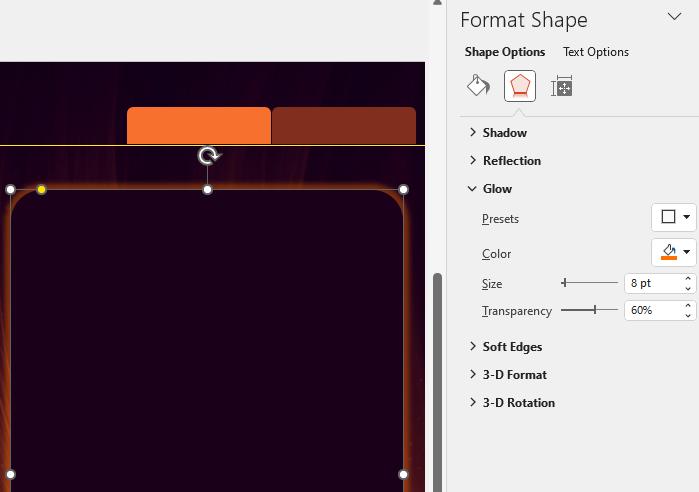Click the top-left corner resize handle
The height and width of the screenshot is (492, 699).
point(11,190)
